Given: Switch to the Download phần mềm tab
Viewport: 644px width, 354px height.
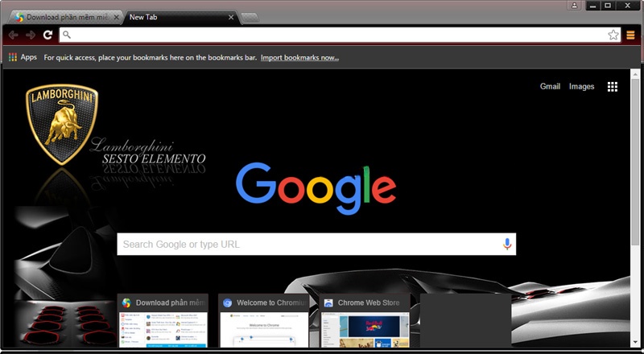Looking at the screenshot, I should click(66, 17).
